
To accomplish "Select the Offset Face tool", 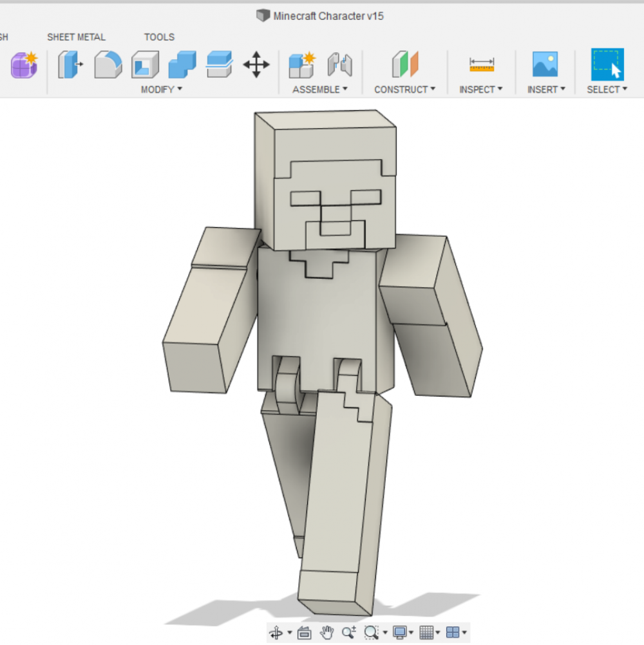I will pyautogui.click(x=220, y=64).
